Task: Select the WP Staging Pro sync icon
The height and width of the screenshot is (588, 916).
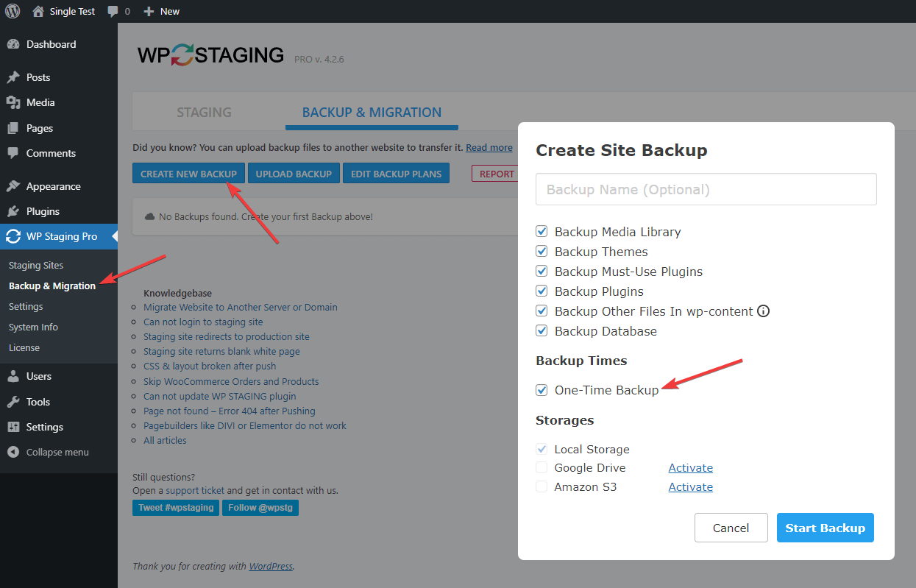Action: pos(13,236)
